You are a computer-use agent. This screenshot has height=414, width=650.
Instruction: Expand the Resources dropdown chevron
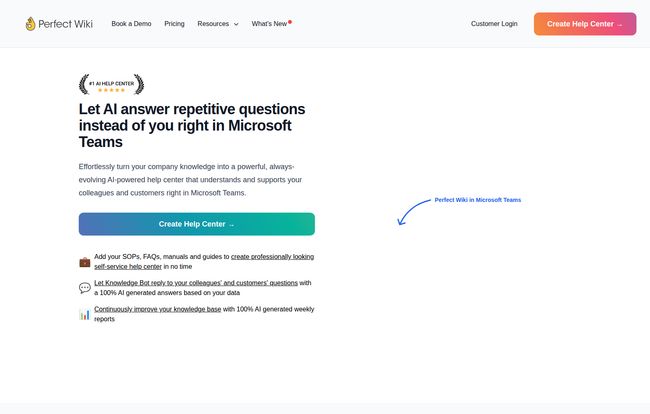tap(236, 24)
